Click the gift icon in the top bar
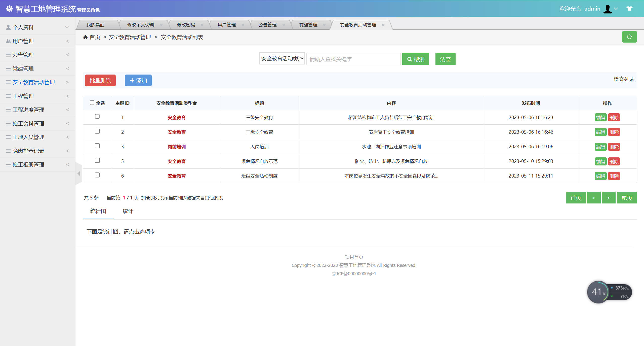The height and width of the screenshot is (346, 644). 630,8
